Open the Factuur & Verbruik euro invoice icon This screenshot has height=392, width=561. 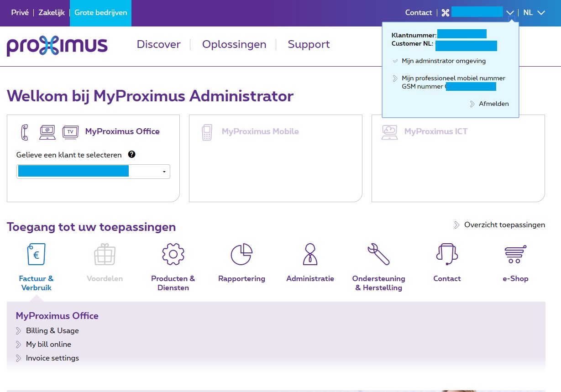pyautogui.click(x=36, y=254)
